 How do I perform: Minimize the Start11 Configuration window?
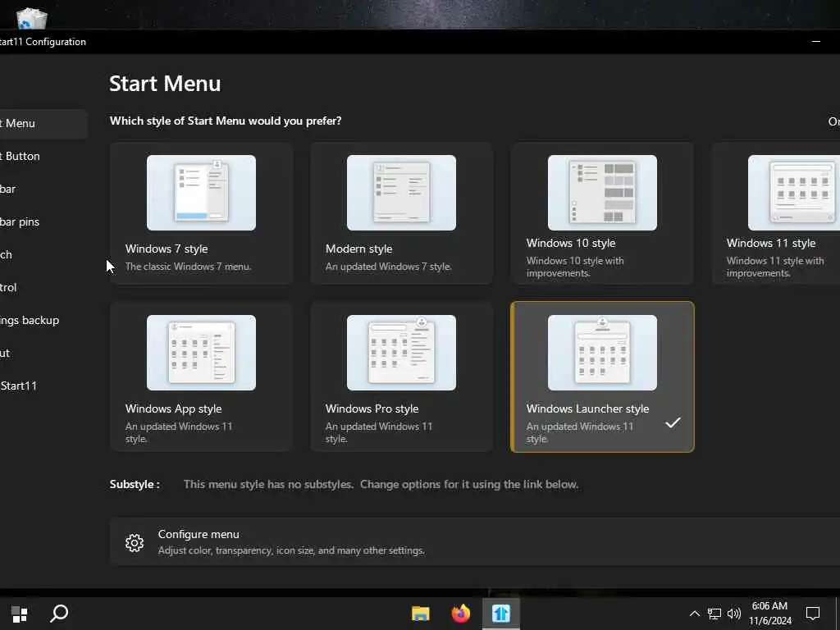tap(816, 41)
